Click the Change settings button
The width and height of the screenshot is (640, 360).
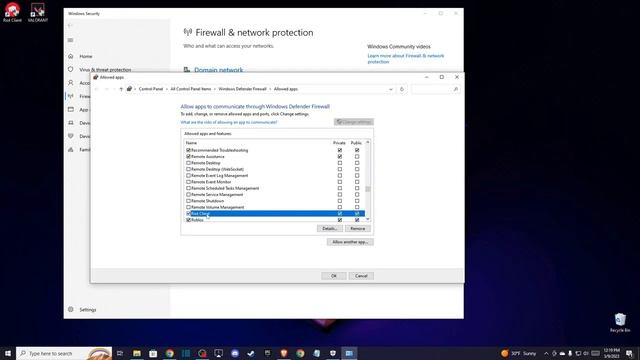point(353,122)
